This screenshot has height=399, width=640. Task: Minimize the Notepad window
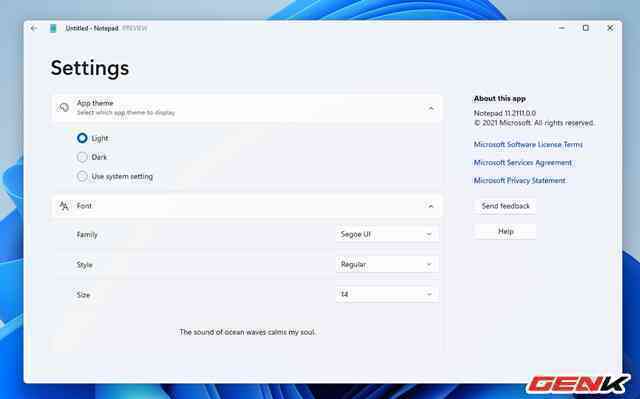click(x=562, y=28)
